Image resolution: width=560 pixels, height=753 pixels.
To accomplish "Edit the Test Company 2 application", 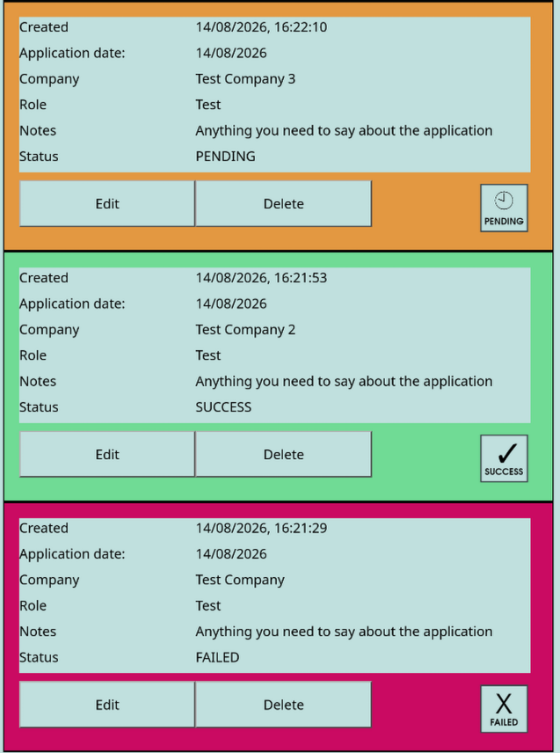I will click(107, 454).
